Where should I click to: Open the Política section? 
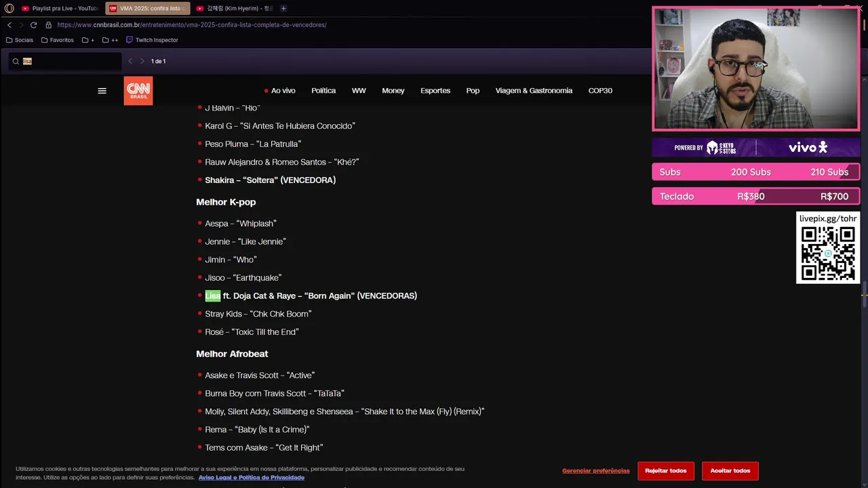[323, 91]
